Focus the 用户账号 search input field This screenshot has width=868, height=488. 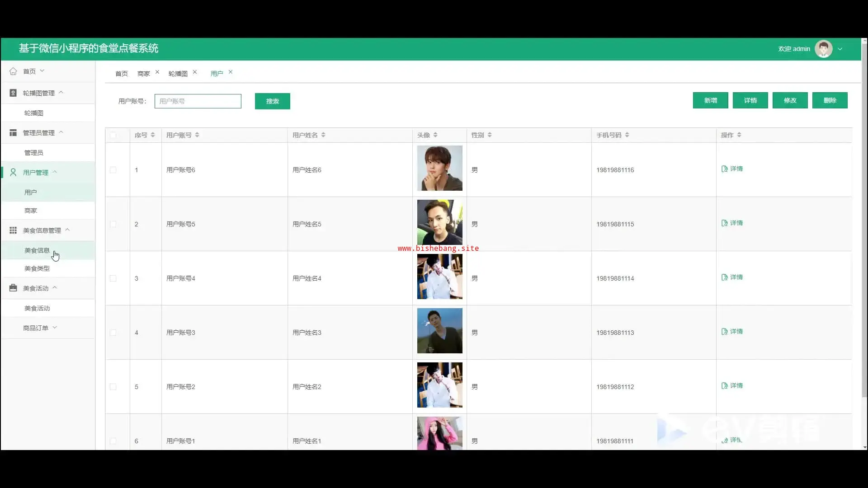pos(198,101)
